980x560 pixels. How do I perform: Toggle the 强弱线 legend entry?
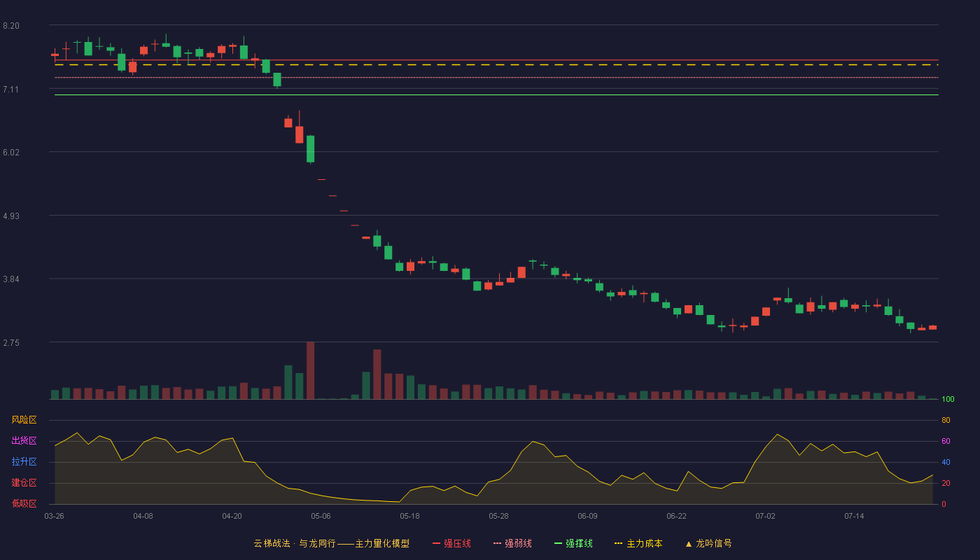click(x=512, y=543)
